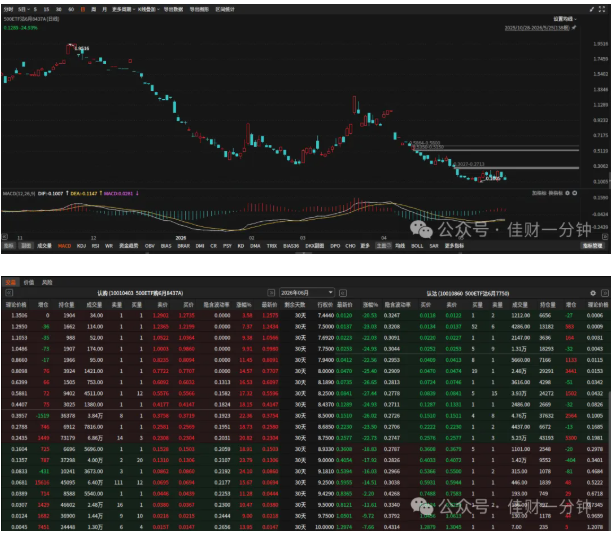
Task: Toggle the KDJ sub-chart indicator
Action: [x=81, y=246]
